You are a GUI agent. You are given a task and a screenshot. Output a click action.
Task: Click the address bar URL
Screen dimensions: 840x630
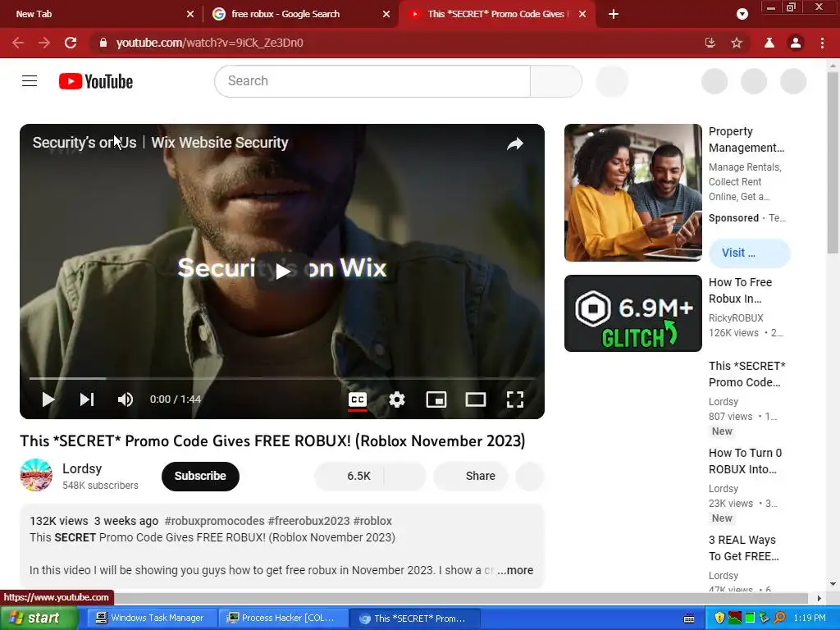[x=210, y=43]
